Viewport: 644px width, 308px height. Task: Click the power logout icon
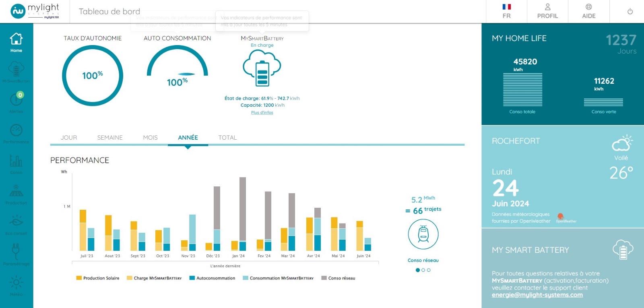tap(630, 11)
